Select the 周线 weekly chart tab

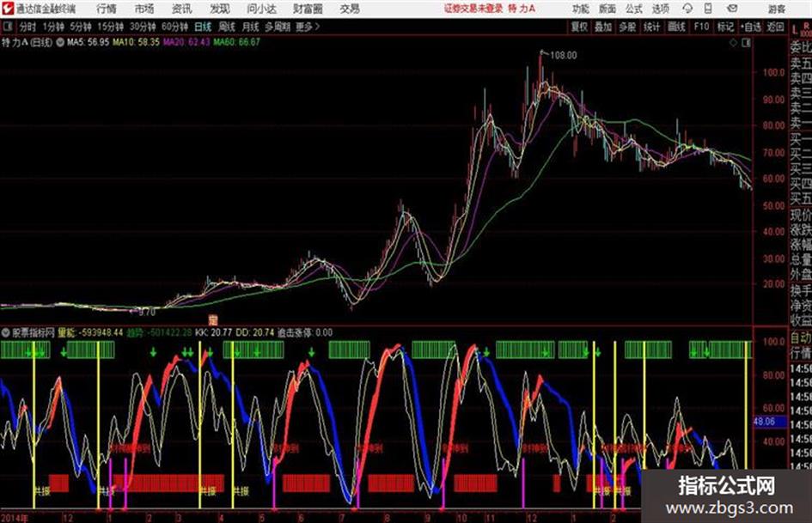(227, 27)
